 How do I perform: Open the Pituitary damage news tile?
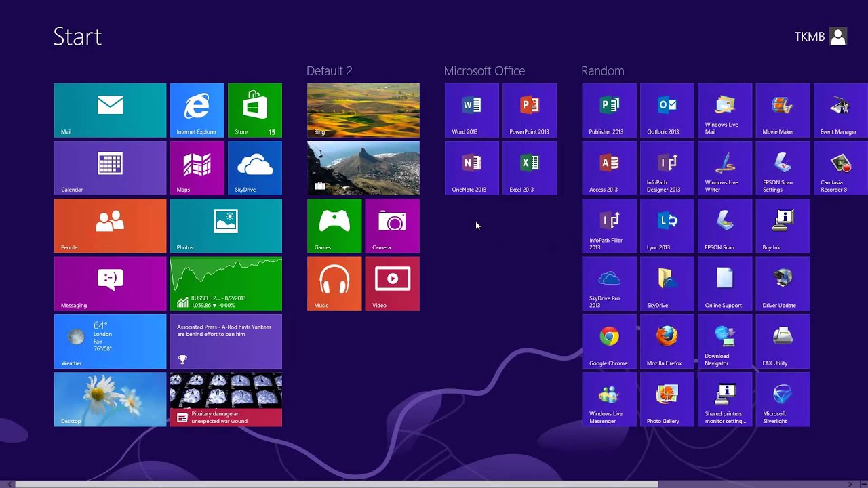pos(226,399)
